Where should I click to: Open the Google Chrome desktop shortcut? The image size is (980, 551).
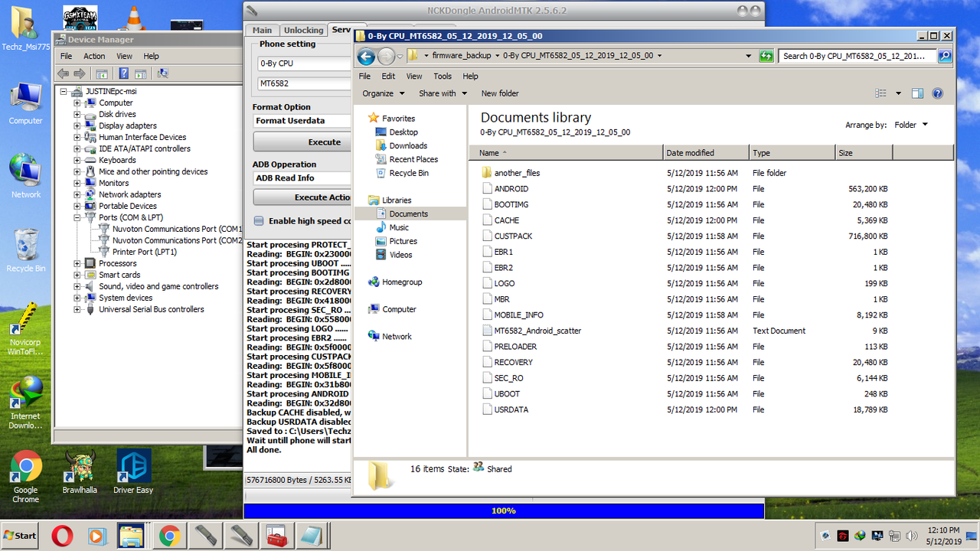pos(25,477)
